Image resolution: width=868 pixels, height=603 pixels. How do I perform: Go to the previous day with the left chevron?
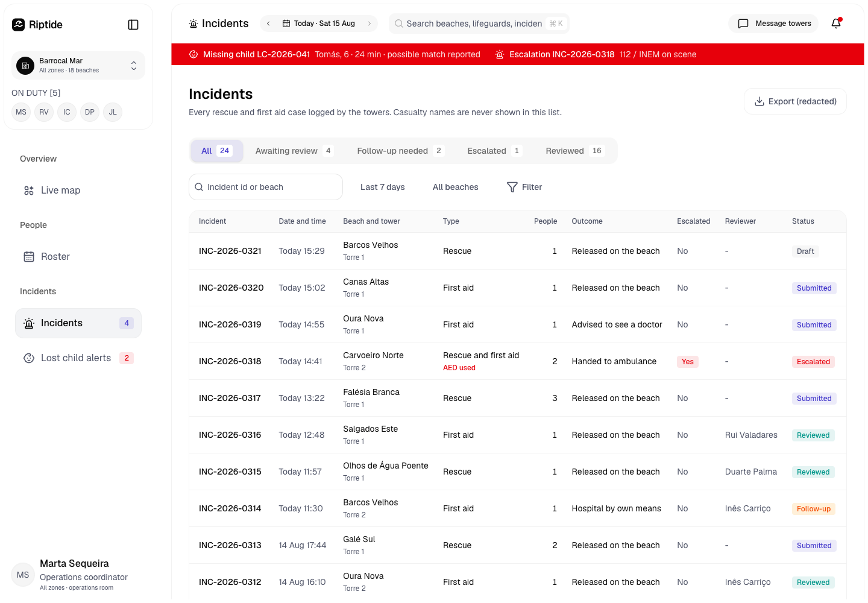tap(268, 24)
